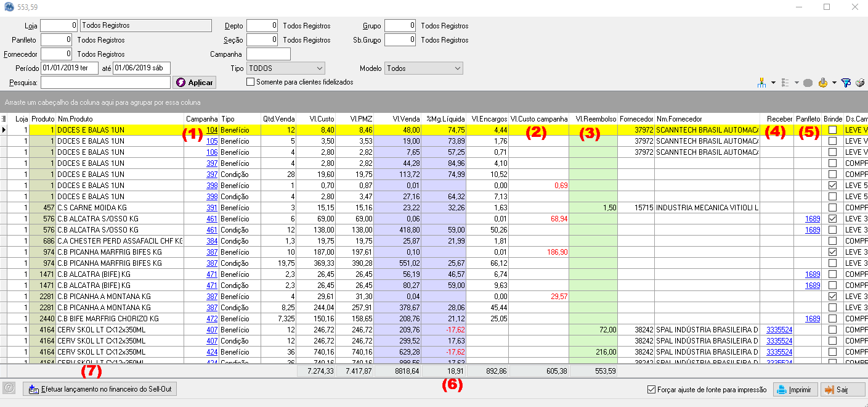Open Receber link 3335524 in campanha 424 Benefício row
The image size is (868, 407).
tap(779, 352)
